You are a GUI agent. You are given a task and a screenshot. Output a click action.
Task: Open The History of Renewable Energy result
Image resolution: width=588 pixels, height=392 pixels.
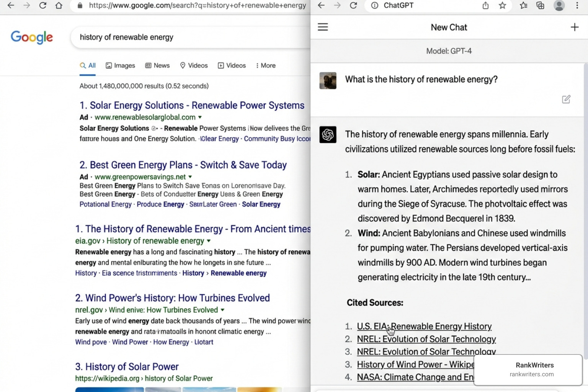[193, 229]
